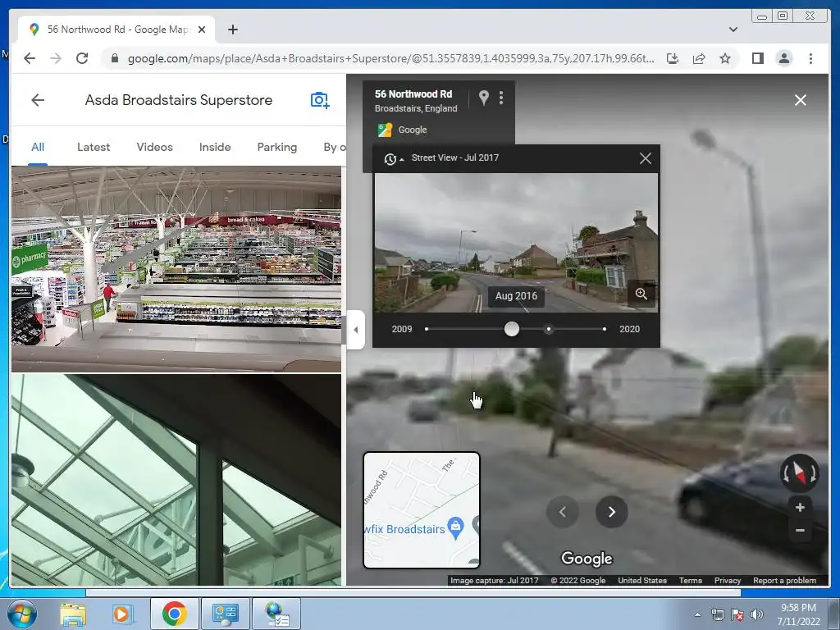The width and height of the screenshot is (840, 630).
Task: Switch to the Parking tab
Action: coord(277,147)
